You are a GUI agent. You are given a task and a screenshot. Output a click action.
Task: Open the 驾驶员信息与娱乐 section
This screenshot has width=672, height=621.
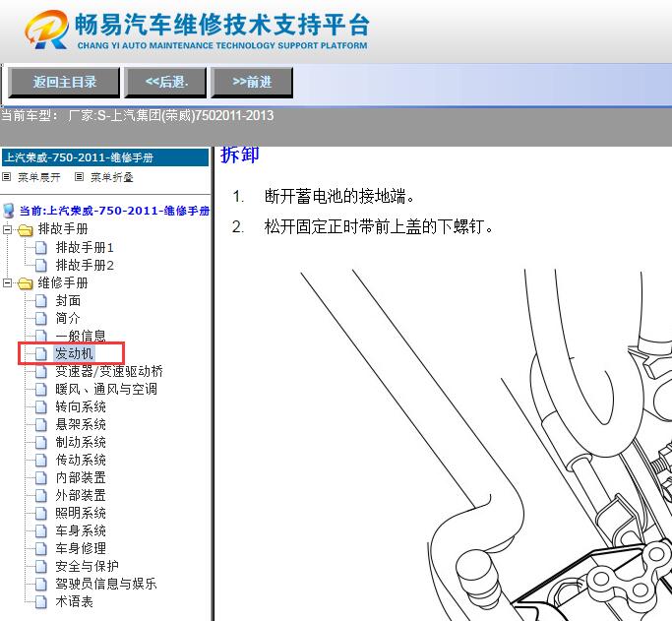pos(106,584)
